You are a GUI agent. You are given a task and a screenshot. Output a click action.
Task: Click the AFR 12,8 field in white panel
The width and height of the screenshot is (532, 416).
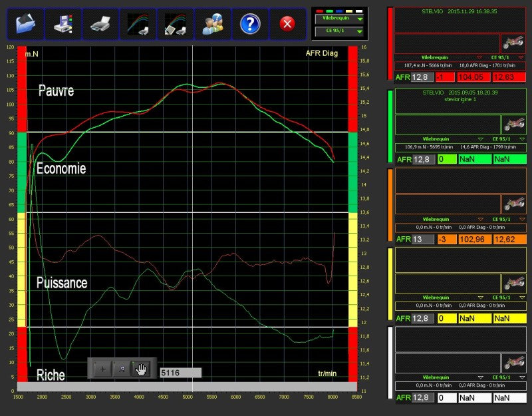423,397
